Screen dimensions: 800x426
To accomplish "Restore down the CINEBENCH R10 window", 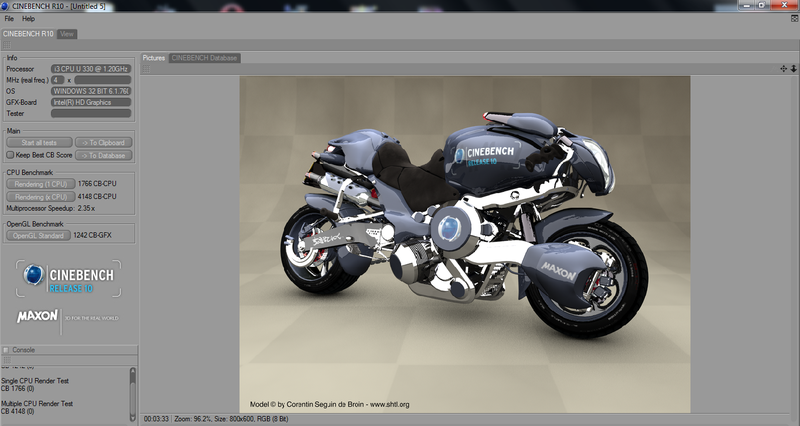I will click(762, 5).
